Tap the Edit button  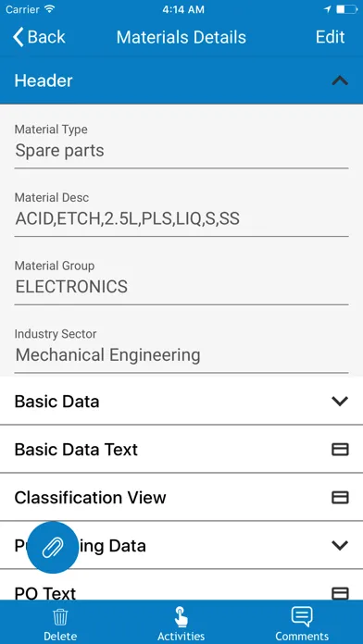tap(330, 37)
